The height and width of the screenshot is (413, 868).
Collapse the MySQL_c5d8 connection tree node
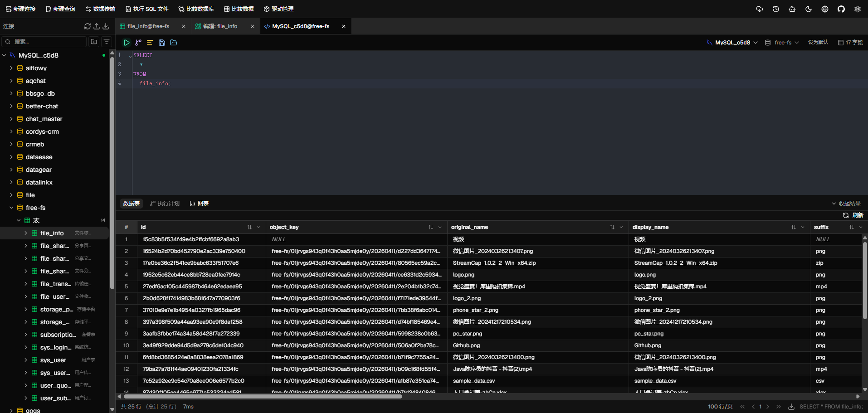[4, 55]
